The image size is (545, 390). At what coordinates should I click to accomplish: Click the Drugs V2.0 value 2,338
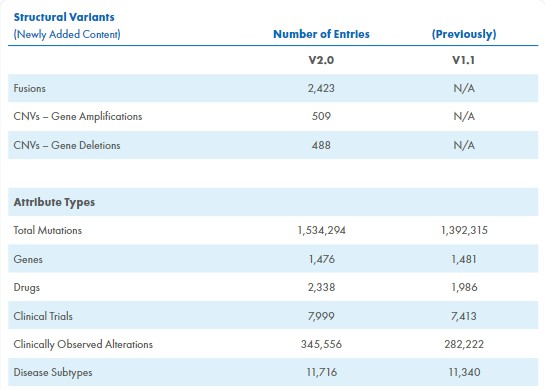(x=321, y=287)
